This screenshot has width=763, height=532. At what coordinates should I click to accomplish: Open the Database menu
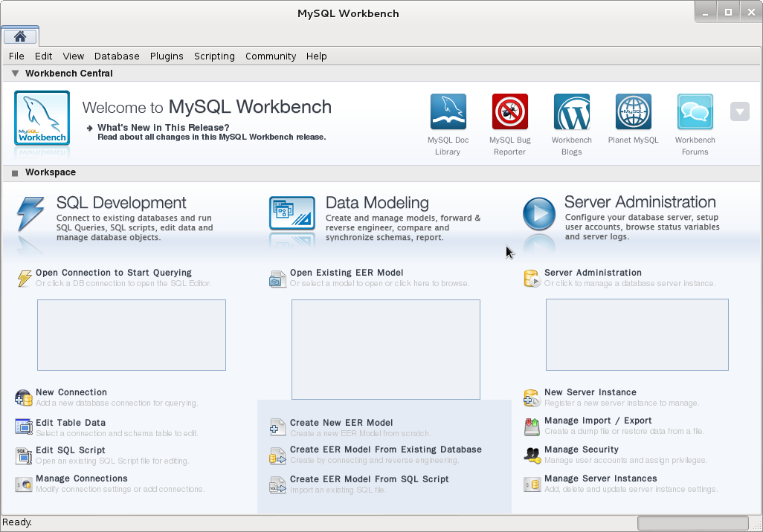(117, 56)
